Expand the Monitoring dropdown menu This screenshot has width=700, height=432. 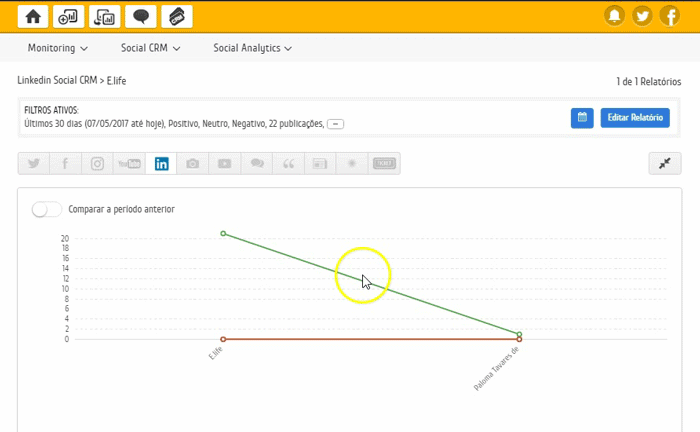click(57, 48)
